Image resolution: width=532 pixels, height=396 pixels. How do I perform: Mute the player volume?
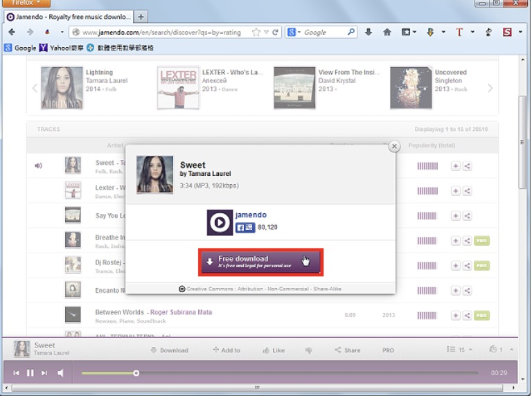[60, 373]
